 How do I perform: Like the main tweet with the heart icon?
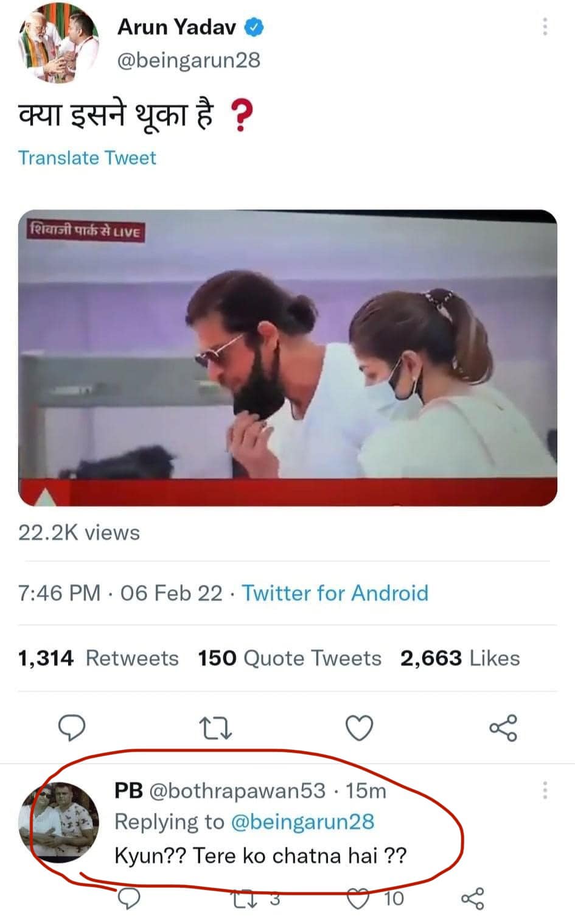click(x=359, y=727)
